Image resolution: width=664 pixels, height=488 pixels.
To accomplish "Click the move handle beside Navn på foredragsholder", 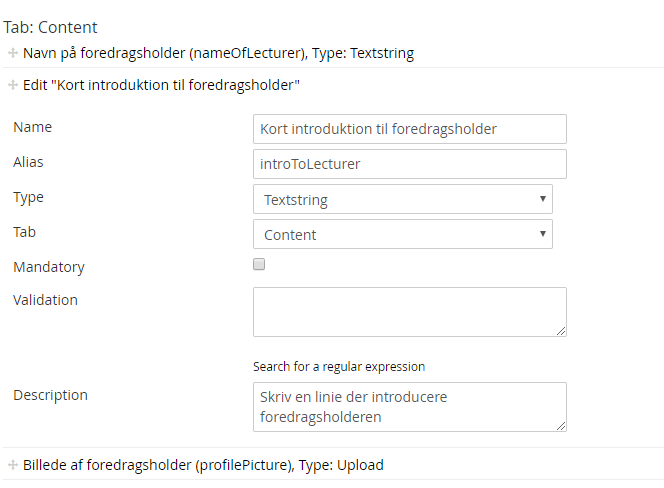I will click(13, 53).
